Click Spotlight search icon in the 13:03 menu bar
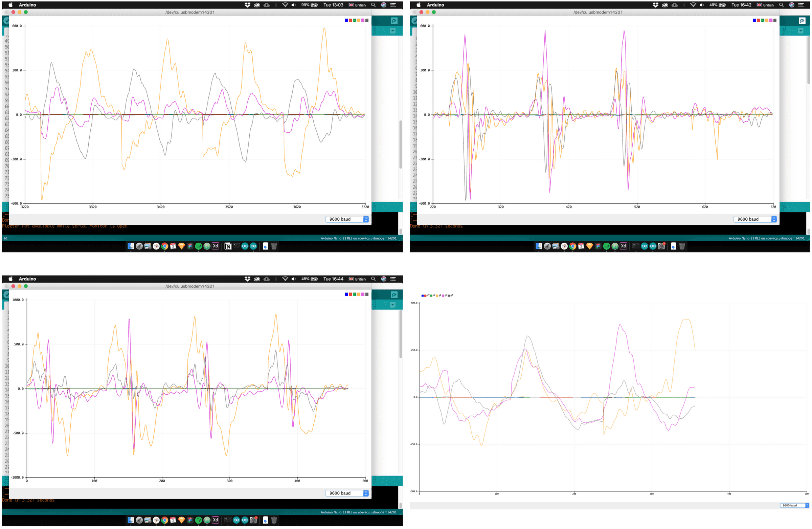This screenshot has width=812, height=529. tap(373, 5)
